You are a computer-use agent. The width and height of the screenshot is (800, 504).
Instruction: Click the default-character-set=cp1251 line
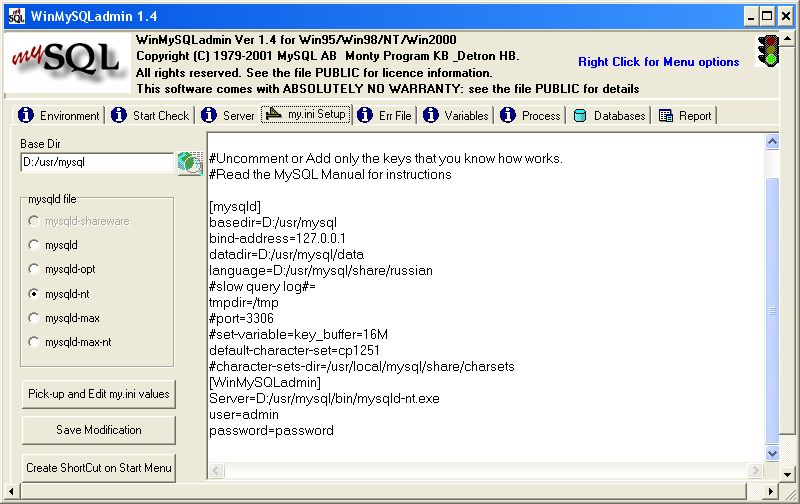pyautogui.click(x=294, y=351)
